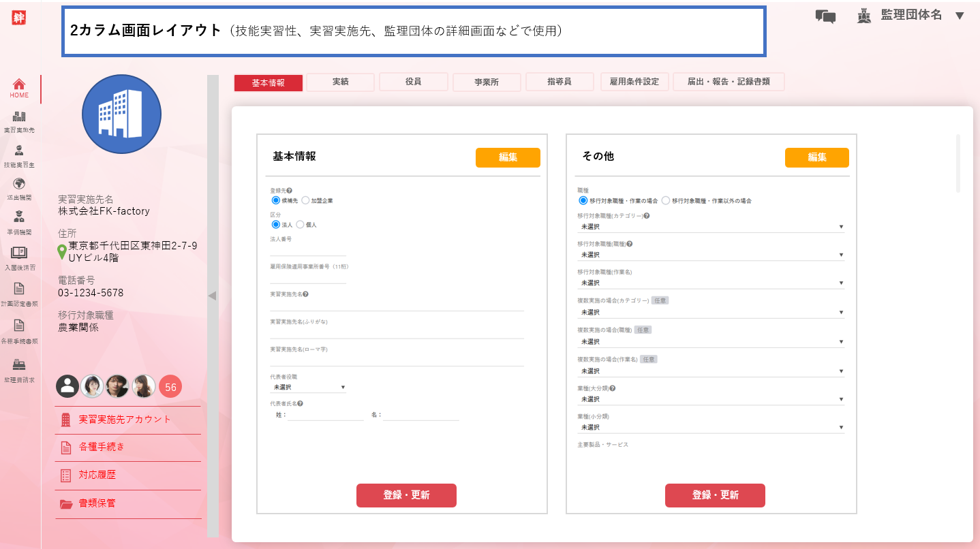Viewport: 980px width, 549px height.
Task: Switch to the 雇用条件設定 tab
Action: click(634, 82)
